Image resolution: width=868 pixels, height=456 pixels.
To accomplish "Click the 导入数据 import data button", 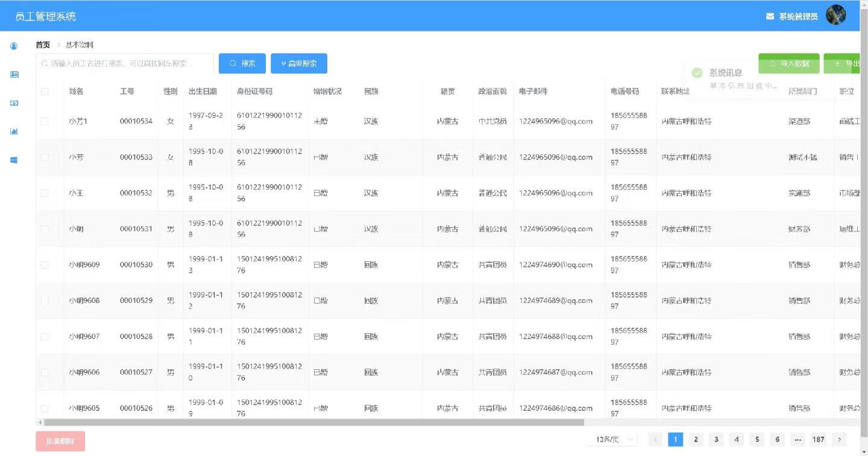I will coord(788,63).
